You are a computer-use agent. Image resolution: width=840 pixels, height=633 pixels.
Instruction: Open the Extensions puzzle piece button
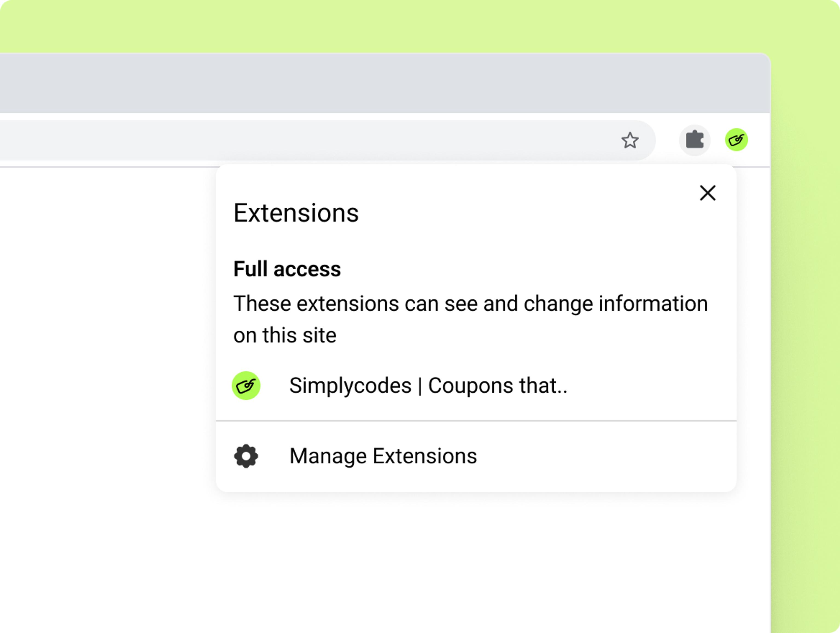point(695,140)
